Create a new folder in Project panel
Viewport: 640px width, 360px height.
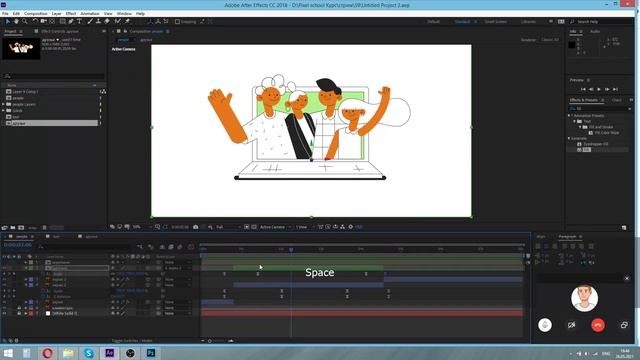(13, 227)
